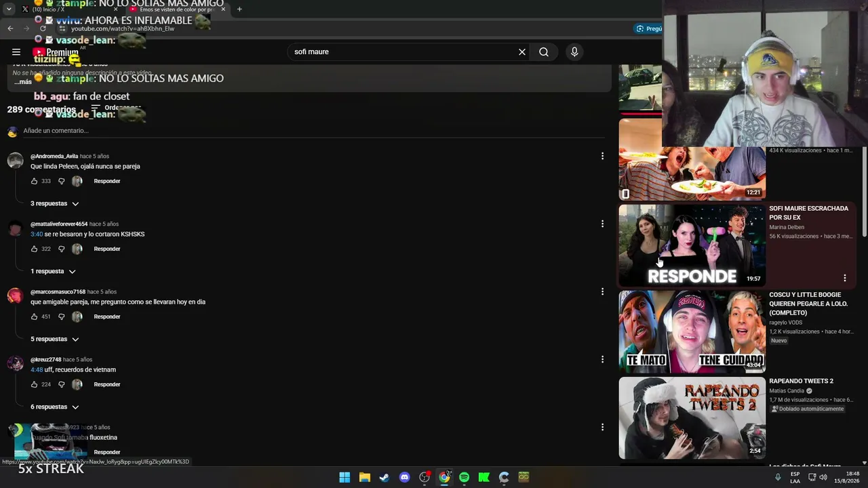The height and width of the screenshot is (488, 868).
Task: View marcosmasuco7168's profile avatar
Action: pos(15,296)
